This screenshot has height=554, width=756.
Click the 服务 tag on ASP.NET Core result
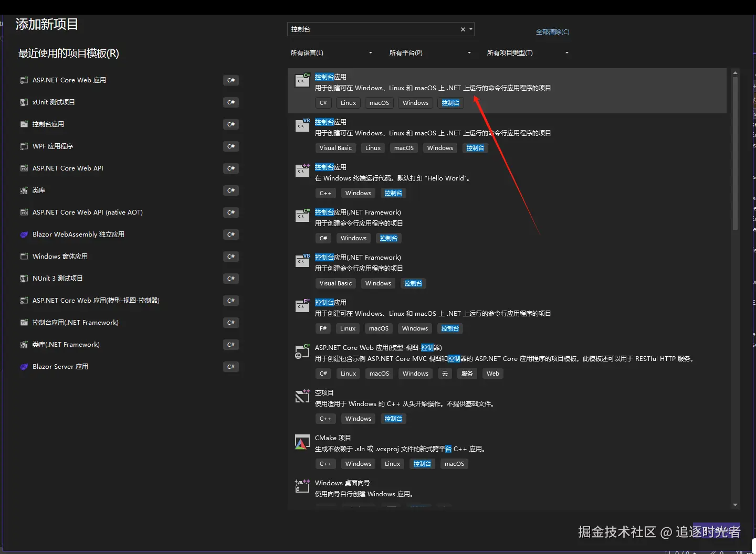(467, 374)
